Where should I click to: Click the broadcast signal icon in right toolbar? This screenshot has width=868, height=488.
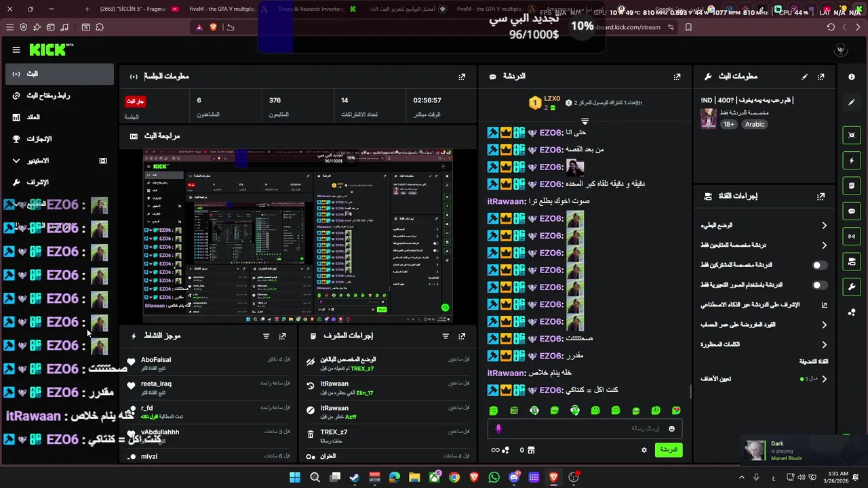pos(852,236)
